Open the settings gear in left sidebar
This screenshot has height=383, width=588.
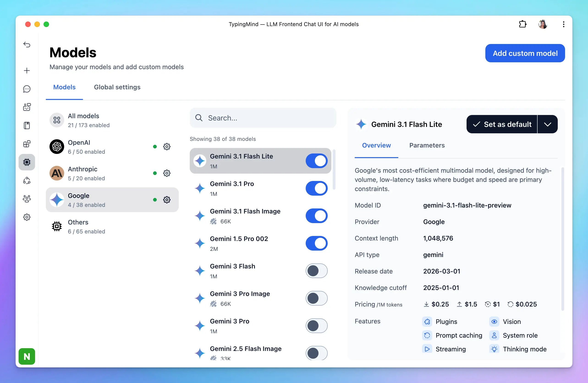(27, 217)
